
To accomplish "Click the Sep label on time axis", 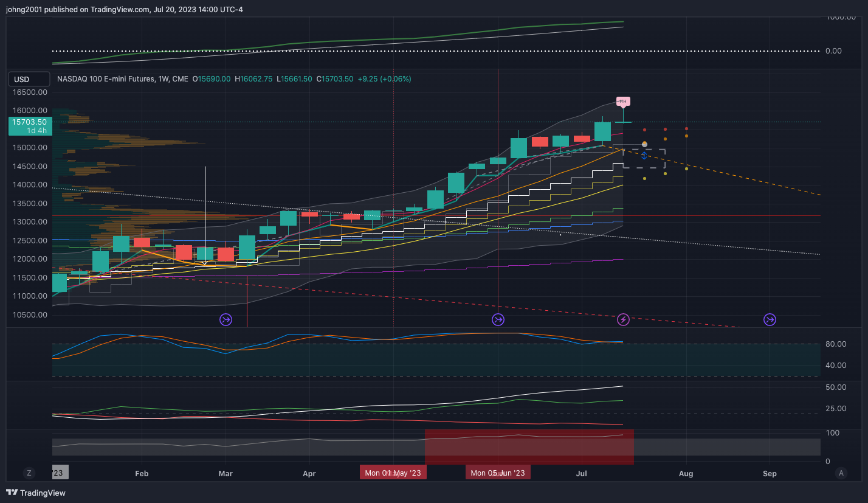I will tap(770, 473).
